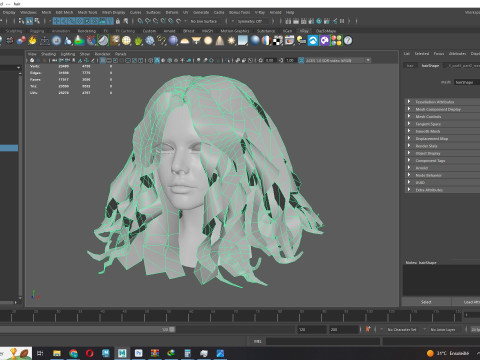Open No Character Set dropdown
Image resolution: width=480 pixels, height=360 pixels.
(x=403, y=329)
